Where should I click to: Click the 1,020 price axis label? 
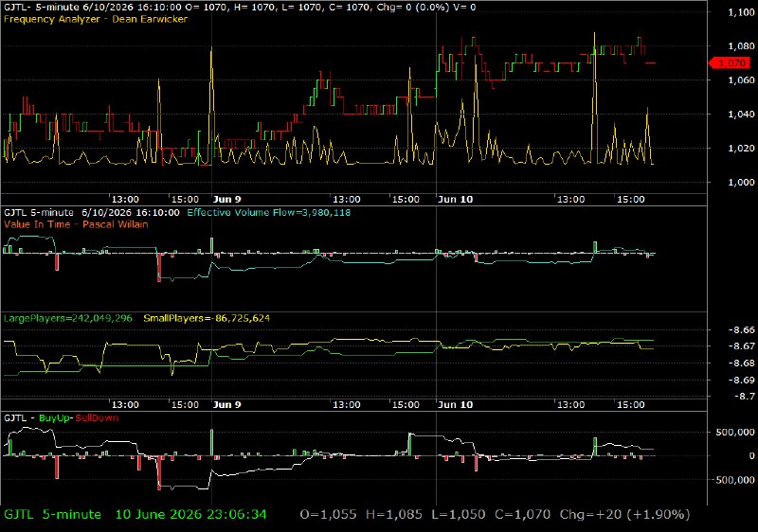[741, 149]
